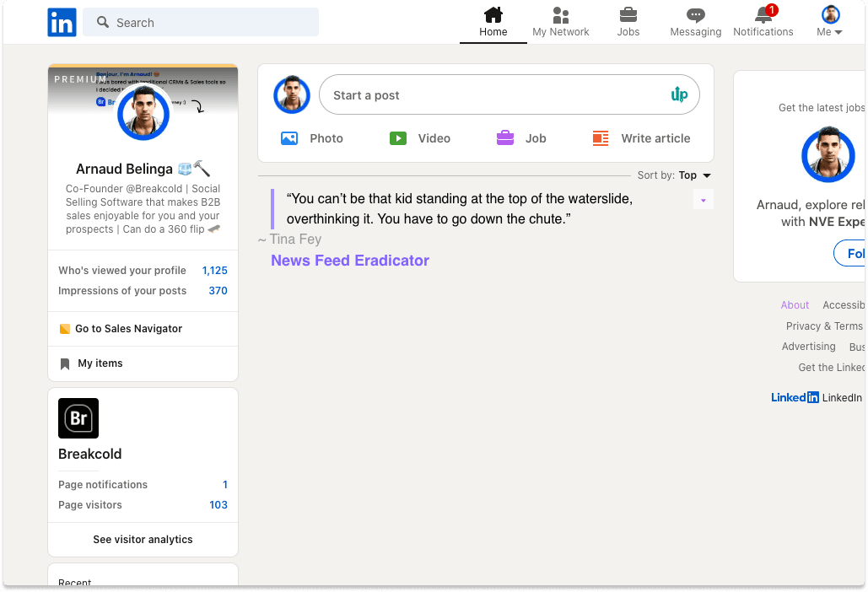Click the My items bookmark icon
The width and height of the screenshot is (868, 592).
65,363
